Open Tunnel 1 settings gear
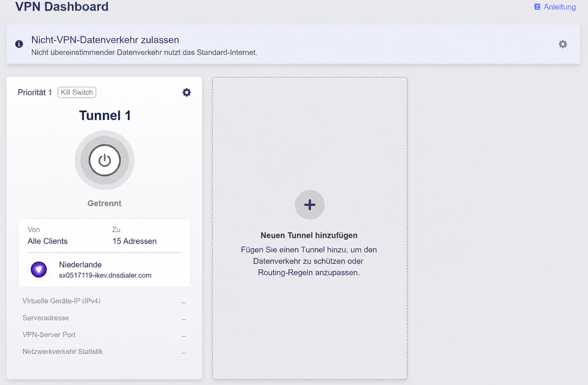This screenshot has height=385, width=588. point(187,92)
